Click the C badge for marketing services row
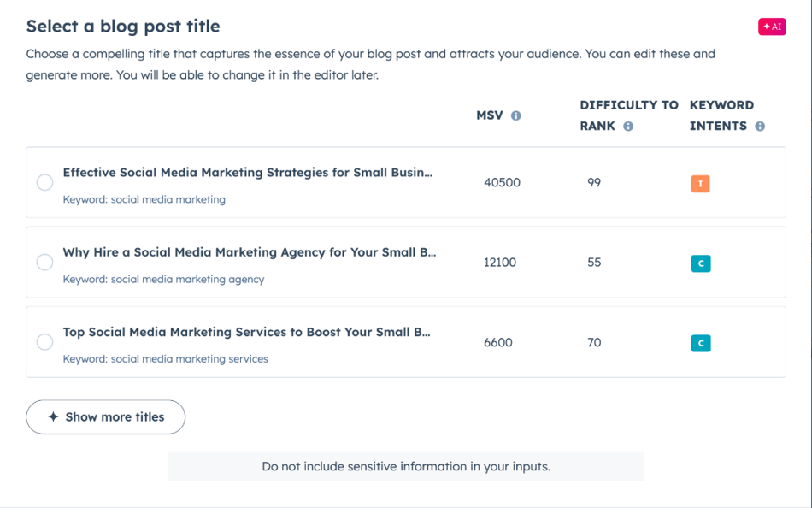The image size is (812, 508). pos(701,343)
